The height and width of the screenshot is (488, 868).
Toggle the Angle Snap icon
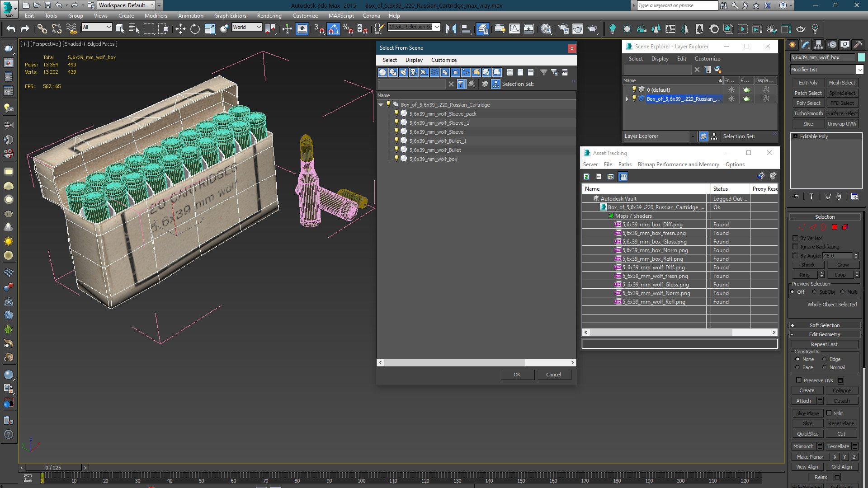(333, 29)
